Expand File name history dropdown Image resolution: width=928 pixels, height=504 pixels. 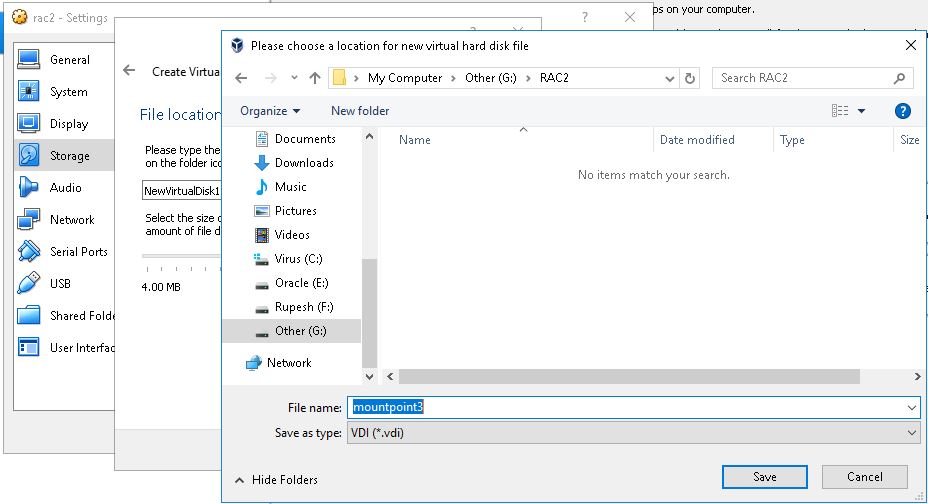click(x=911, y=408)
